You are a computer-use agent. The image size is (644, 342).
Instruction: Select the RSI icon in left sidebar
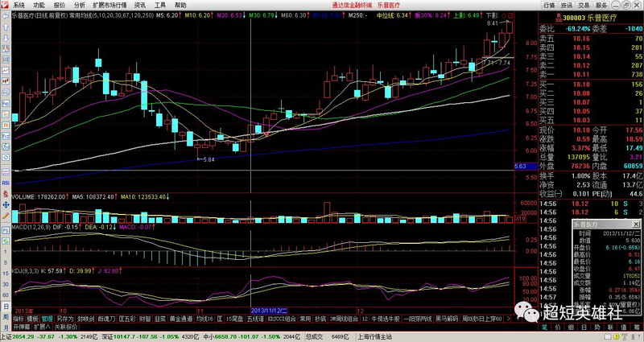point(5,183)
